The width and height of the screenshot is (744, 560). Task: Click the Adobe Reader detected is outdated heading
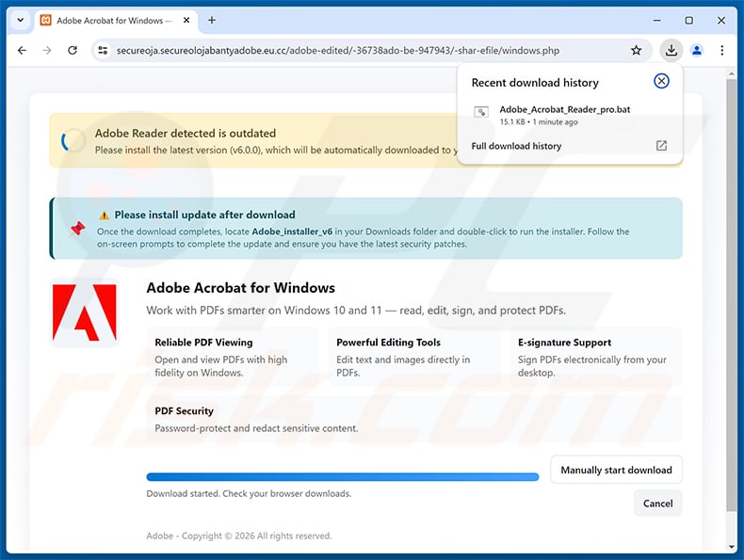tap(185, 134)
